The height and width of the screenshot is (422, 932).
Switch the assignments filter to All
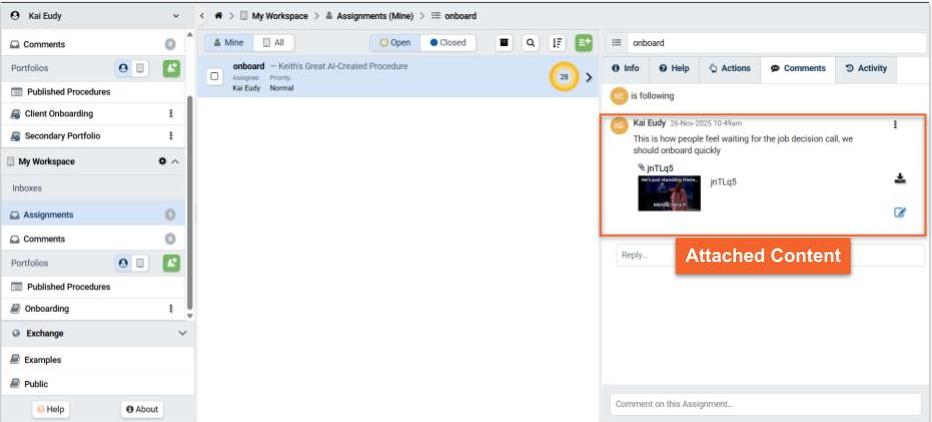(273, 43)
